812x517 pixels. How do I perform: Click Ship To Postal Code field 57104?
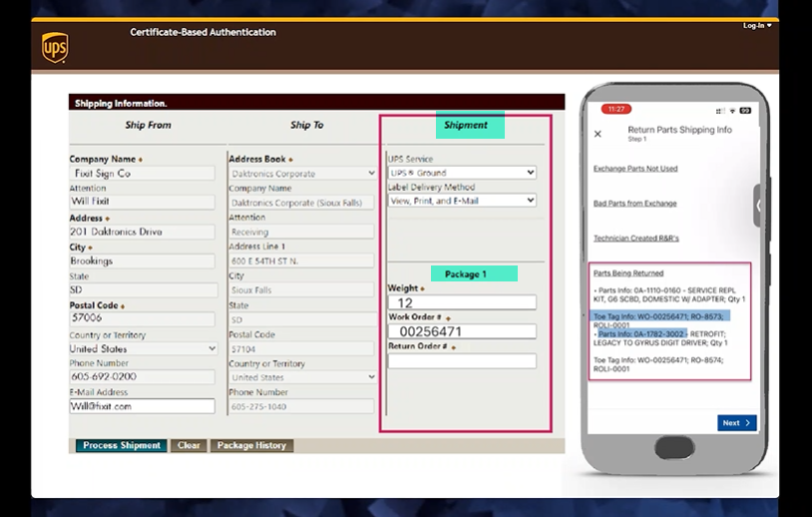pyautogui.click(x=301, y=348)
